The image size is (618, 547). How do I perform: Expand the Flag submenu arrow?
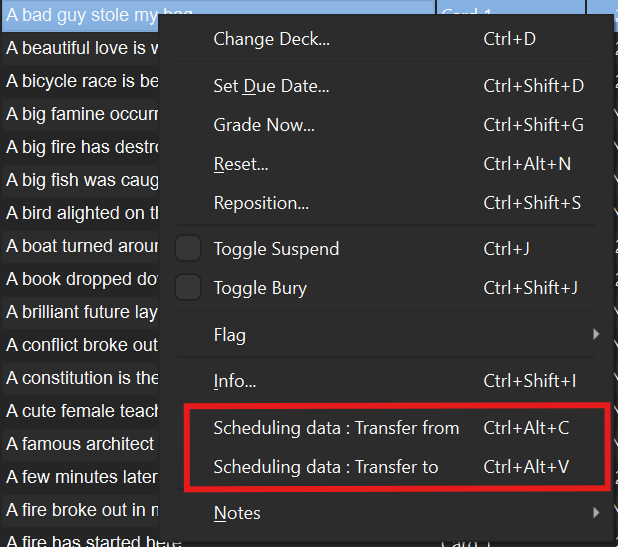tap(596, 334)
